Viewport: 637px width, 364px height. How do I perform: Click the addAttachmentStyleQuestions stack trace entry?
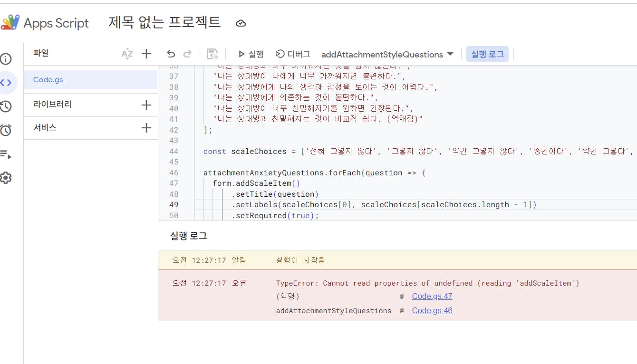click(x=334, y=311)
